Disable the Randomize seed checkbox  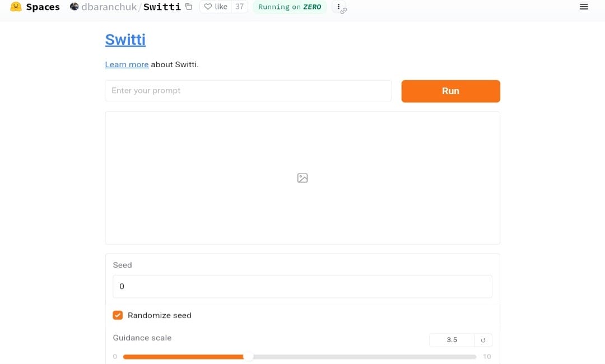point(118,315)
